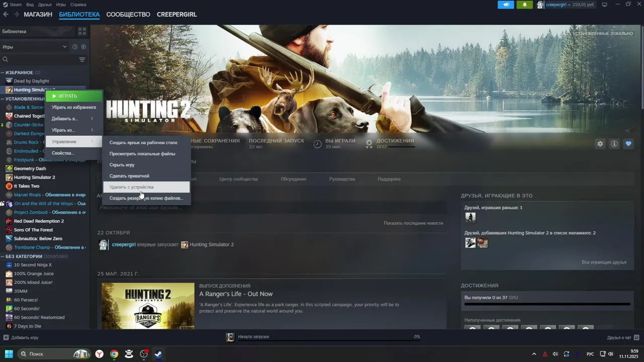The image size is (644, 362).
Task: Click the green ИГРАТЬ button
Action: click(74, 96)
